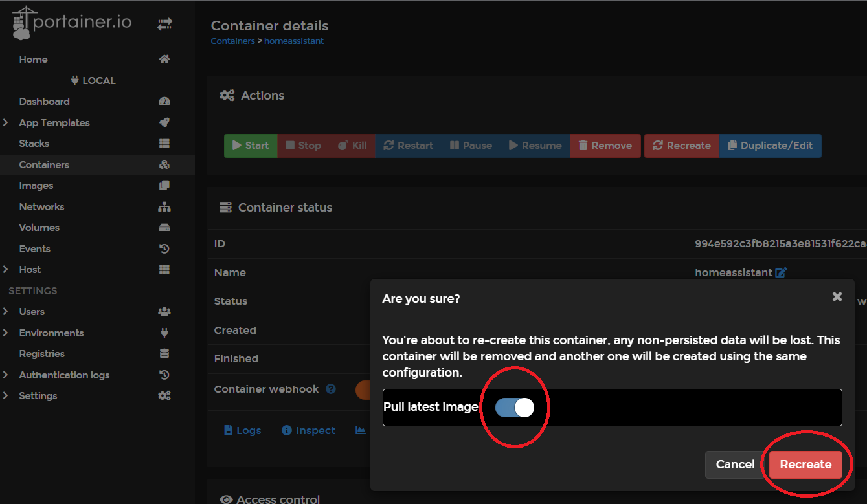Image resolution: width=867 pixels, height=504 pixels.
Task: Click the Container webhook help icon
Action: pyautogui.click(x=331, y=389)
